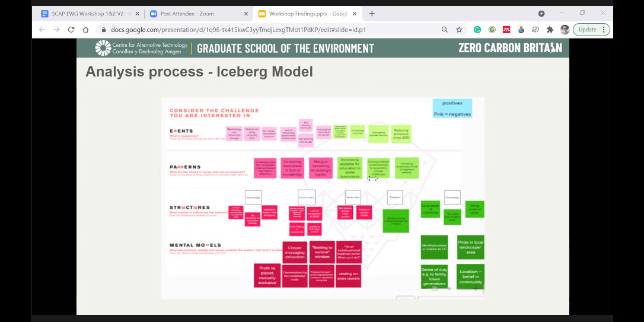Focus the docs.google.com address bar
Image resolution: width=644 pixels, height=322 pixels.
tap(271, 30)
